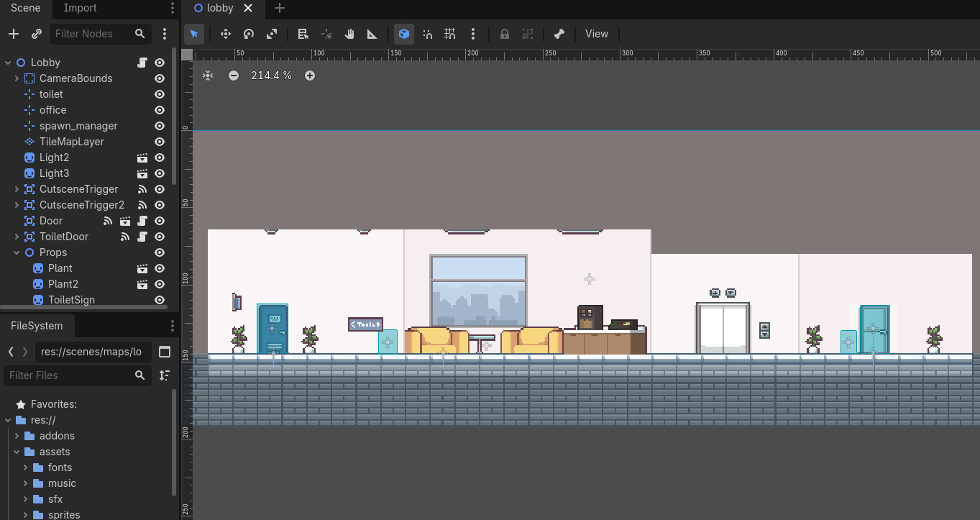Screen dimensions: 980x520
Task: Reset zoom by clicking 214.4 %
Action: [271, 76]
